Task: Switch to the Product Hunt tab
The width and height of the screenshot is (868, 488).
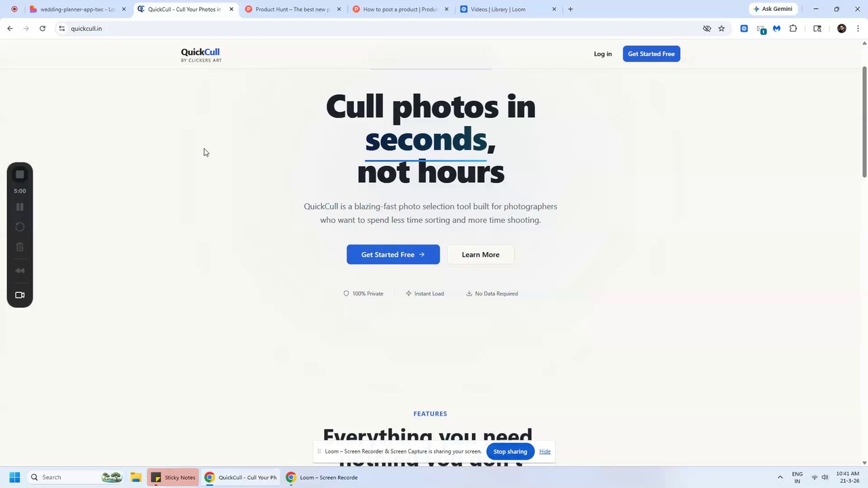Action: (292, 9)
